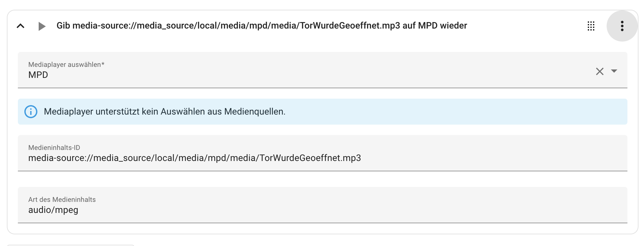Click the empty header space before the drag handle
The height and width of the screenshot is (246, 644).
526,26
